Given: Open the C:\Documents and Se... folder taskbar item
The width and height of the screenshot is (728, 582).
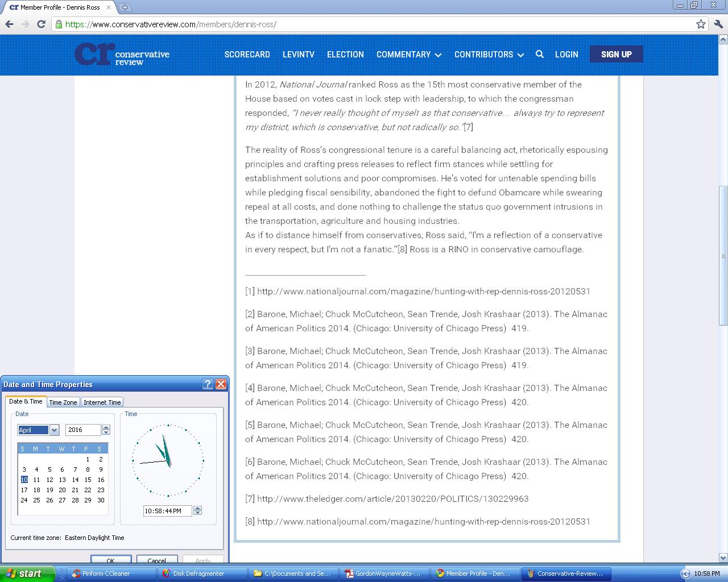Looking at the screenshot, I should pos(293,573).
